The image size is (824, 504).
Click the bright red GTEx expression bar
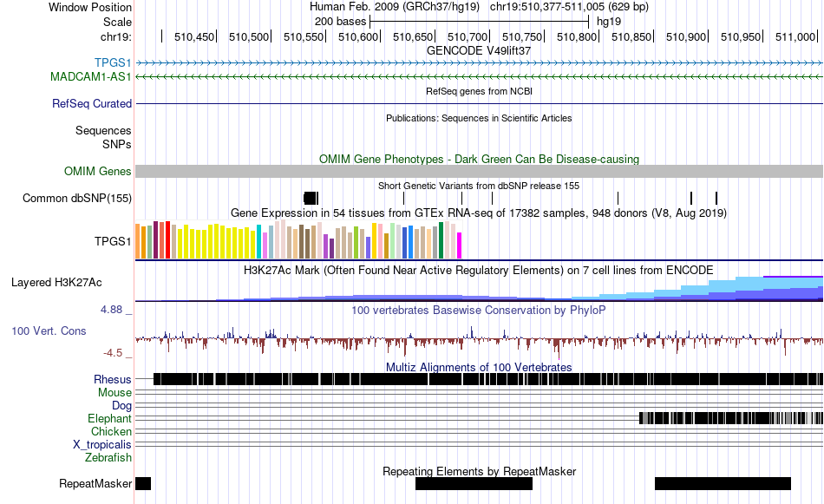click(167, 240)
